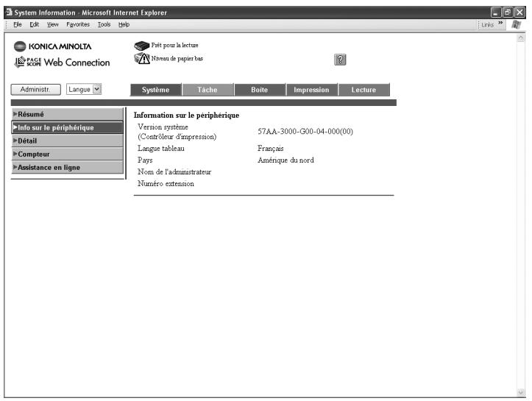
Task: Click the Links toolbar label
Action: [x=488, y=25]
